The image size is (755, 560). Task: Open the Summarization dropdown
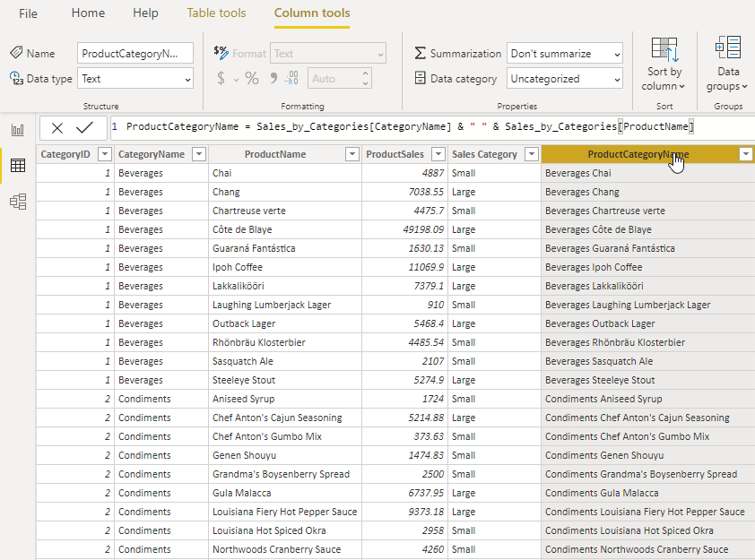point(564,54)
